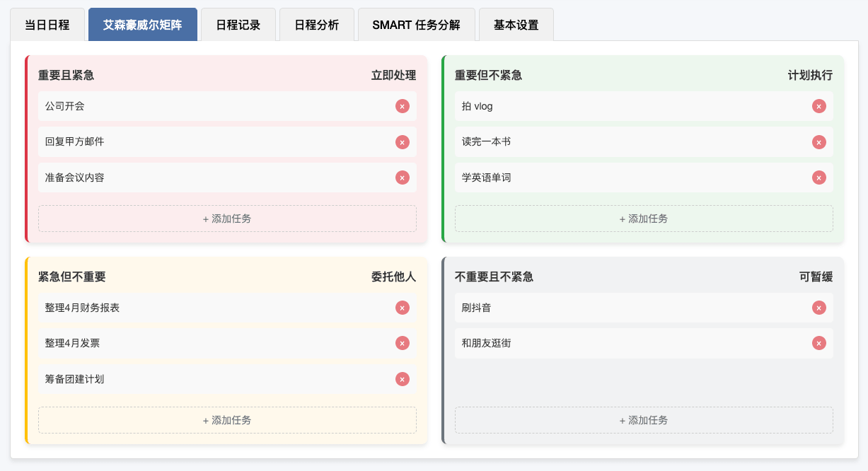Image resolution: width=868 pixels, height=471 pixels.
Task: Select the 回复甲方邮件 task text
Action: [75, 141]
